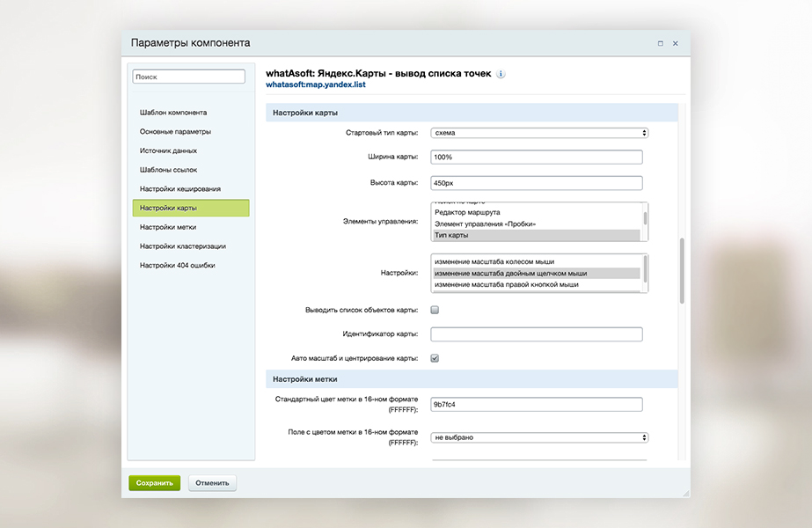Expand 'Поле с цветом метки' dropdown
Viewport: 812px width, 528px height.
[539, 437]
